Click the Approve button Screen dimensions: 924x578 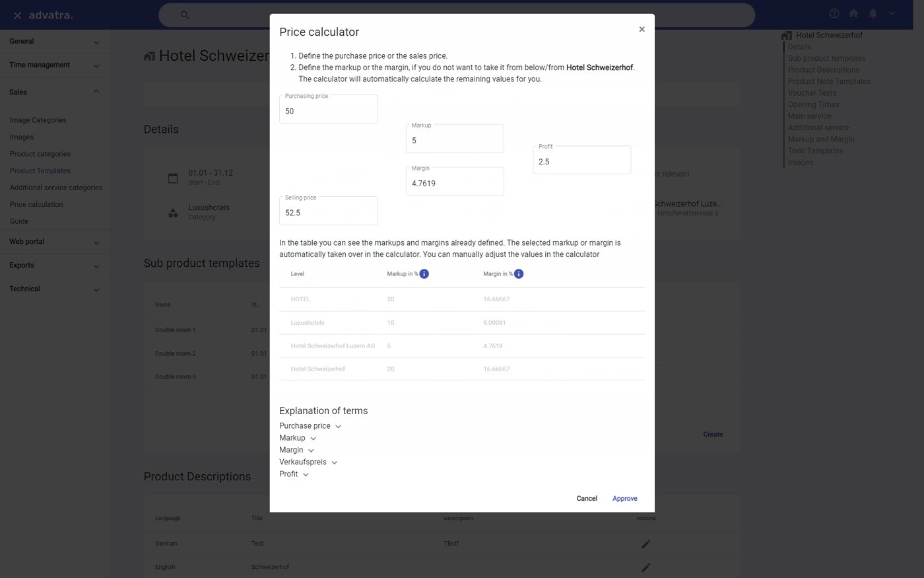(x=625, y=499)
